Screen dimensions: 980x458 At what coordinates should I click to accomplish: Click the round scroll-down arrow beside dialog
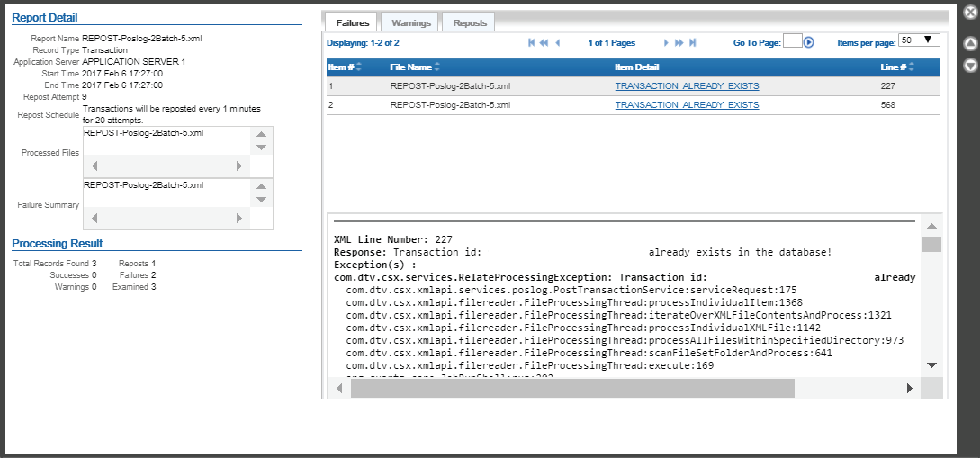point(970,65)
